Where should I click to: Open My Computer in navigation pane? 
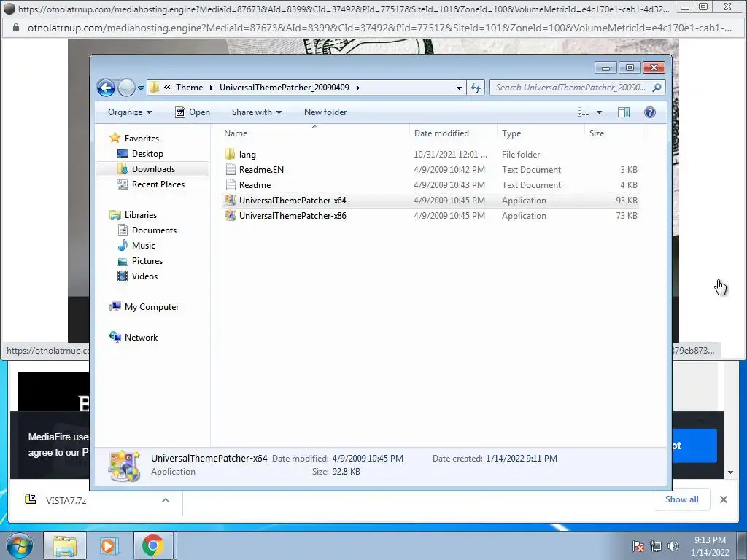152,307
